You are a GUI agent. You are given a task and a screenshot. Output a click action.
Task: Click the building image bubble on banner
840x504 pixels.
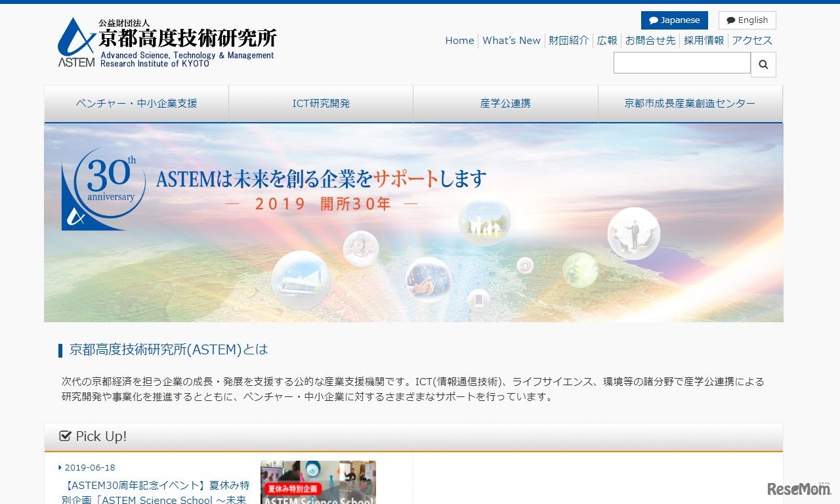pos(301,280)
